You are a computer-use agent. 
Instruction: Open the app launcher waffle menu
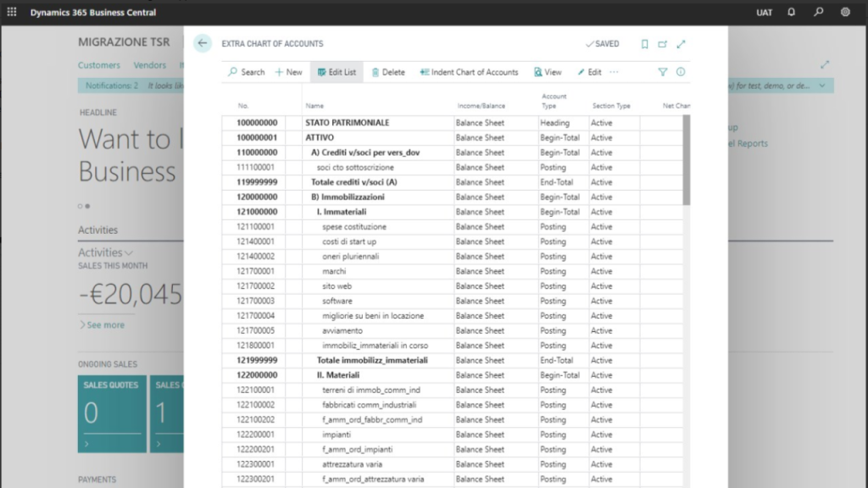click(12, 13)
